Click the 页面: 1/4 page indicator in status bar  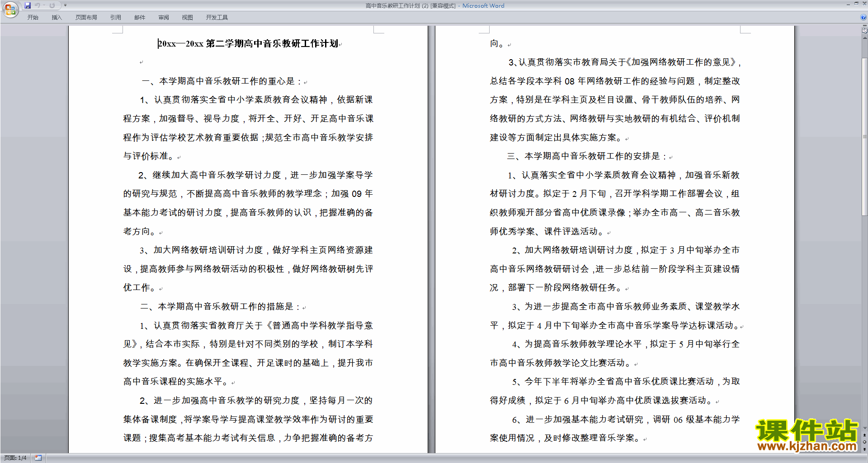coord(15,458)
